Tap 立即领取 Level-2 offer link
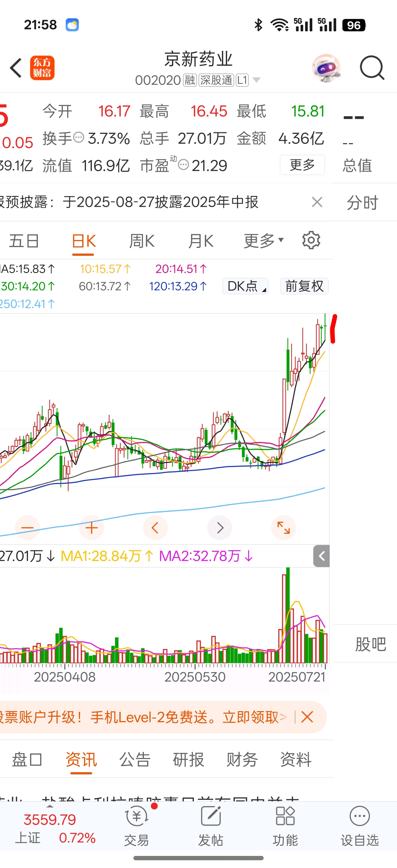Viewport: 397px width, 868px height. click(x=254, y=717)
